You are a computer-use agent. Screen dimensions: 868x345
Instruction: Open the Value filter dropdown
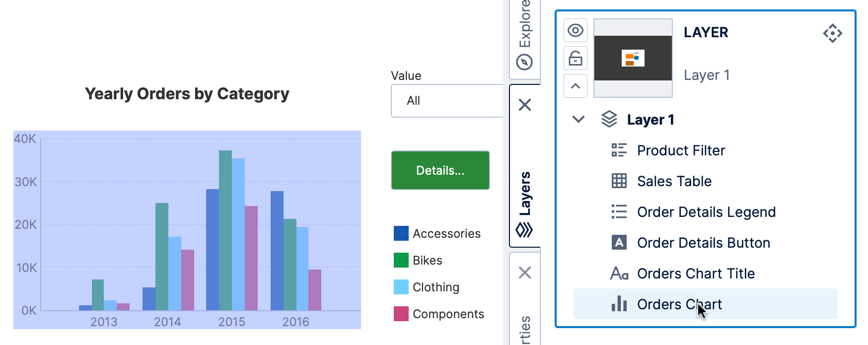[447, 101]
